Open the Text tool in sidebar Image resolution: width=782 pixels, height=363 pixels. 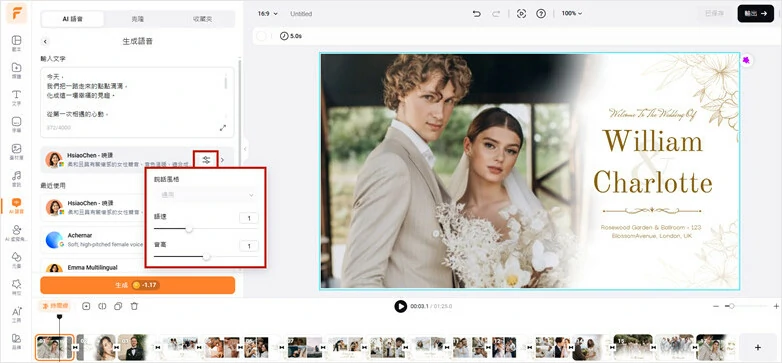pos(16,97)
